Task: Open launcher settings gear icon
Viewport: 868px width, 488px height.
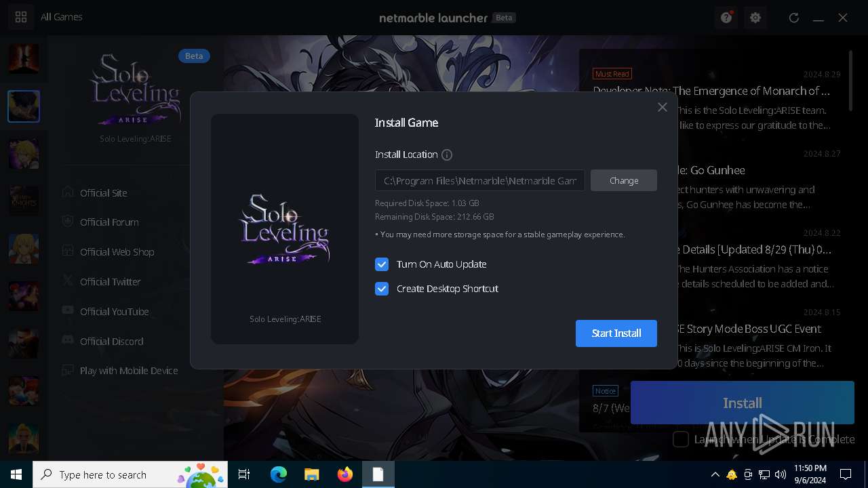Action: pyautogui.click(x=755, y=18)
